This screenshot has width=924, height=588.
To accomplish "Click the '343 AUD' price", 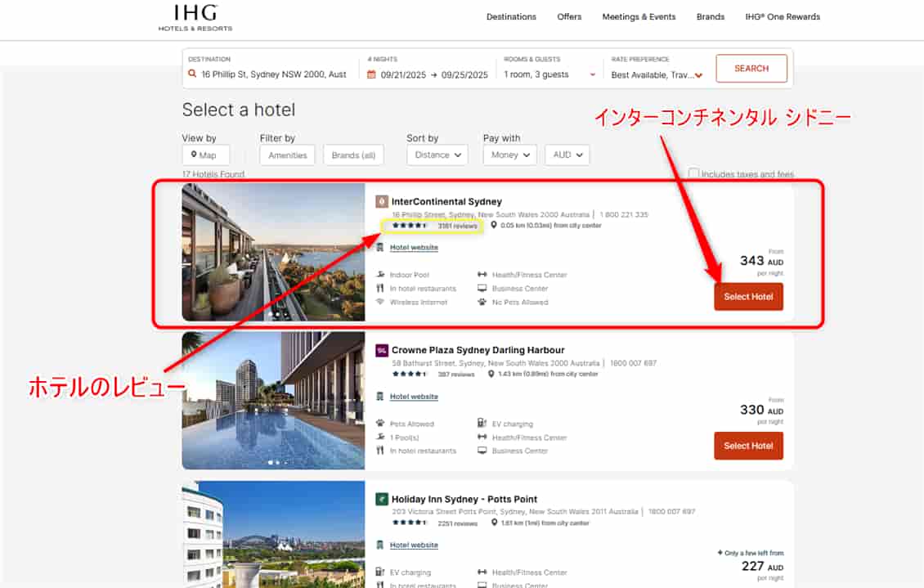I will [761, 260].
